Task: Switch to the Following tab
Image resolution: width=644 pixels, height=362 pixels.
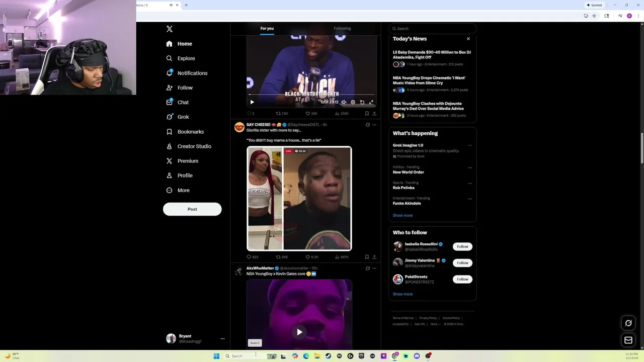Action: [x=342, y=29]
